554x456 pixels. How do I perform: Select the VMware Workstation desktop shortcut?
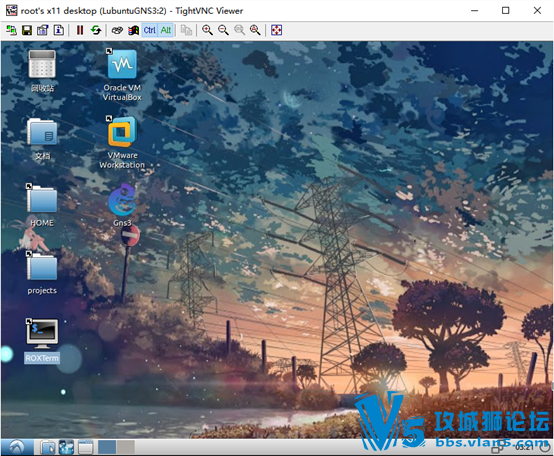pos(122,142)
